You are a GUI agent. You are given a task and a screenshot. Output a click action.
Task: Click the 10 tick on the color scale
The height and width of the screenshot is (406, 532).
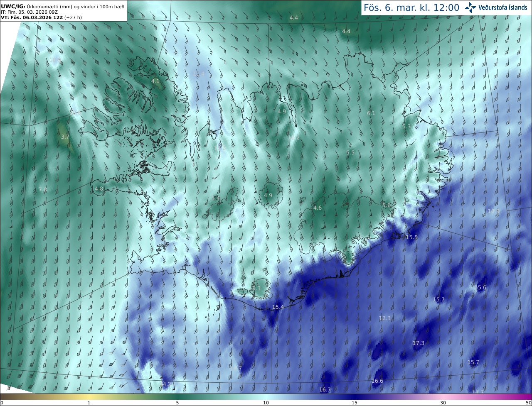(266, 403)
